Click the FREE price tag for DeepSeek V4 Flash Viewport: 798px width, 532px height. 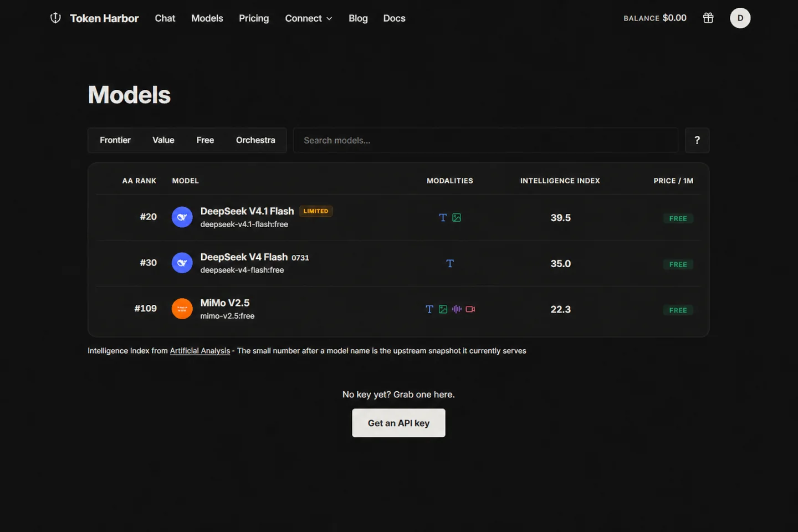point(678,264)
